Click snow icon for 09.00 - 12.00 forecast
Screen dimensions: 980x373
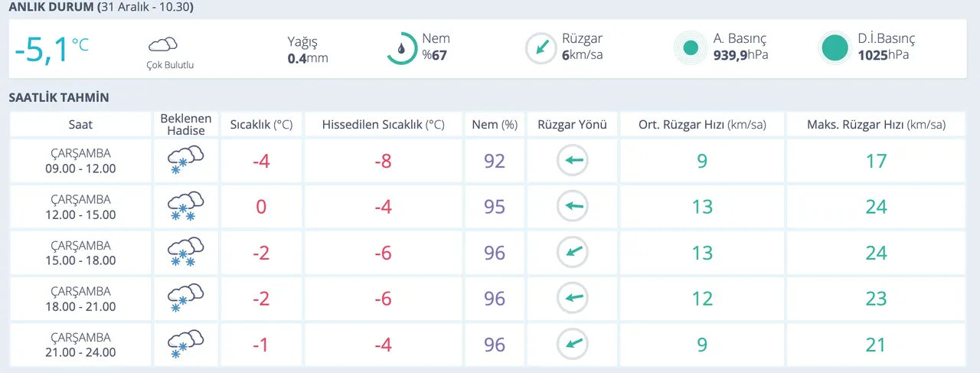[x=185, y=161]
